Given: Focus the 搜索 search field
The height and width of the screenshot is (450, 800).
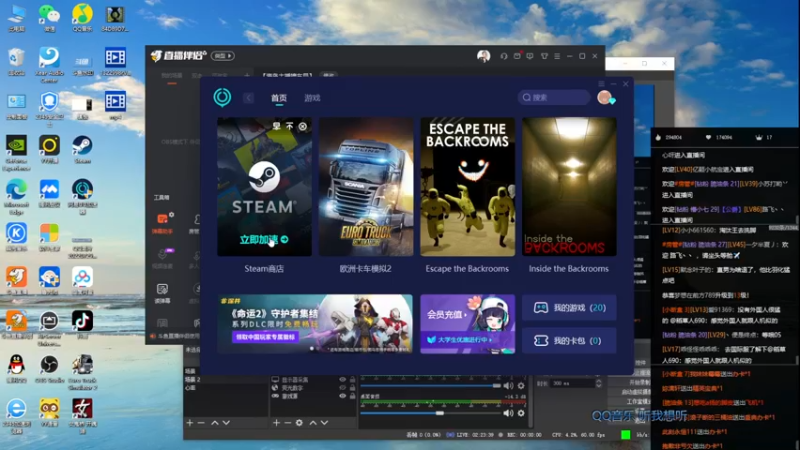Looking at the screenshot, I should (x=554, y=97).
